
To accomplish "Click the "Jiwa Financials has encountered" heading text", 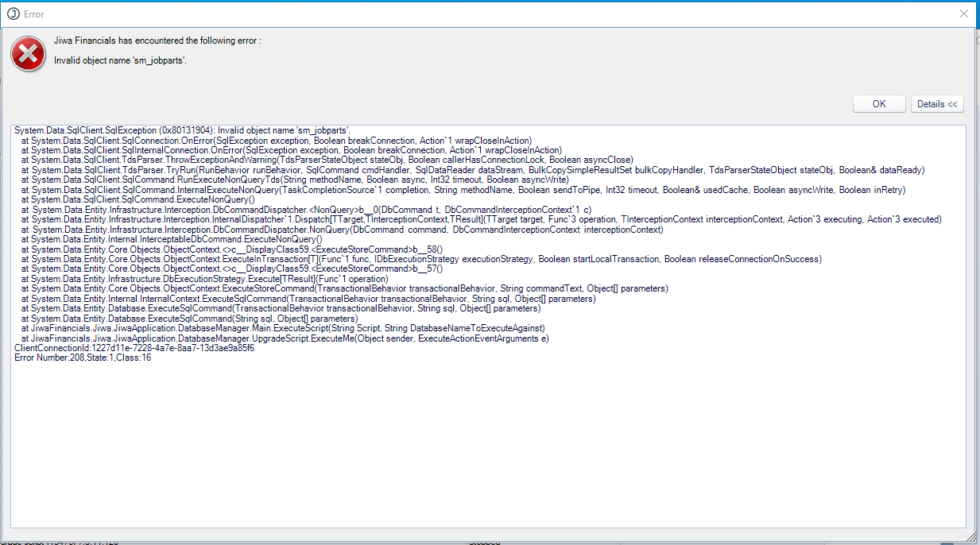I will 157,41.
